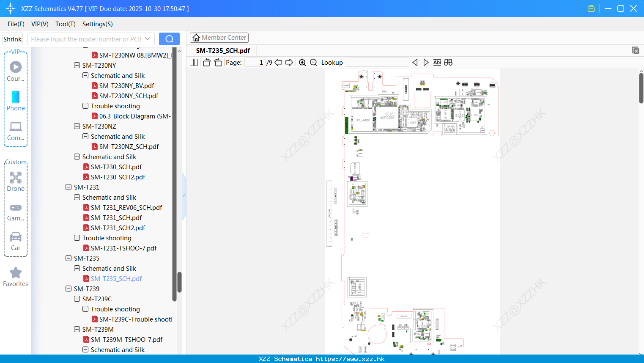The height and width of the screenshot is (363, 644).
Task: Click the www.xzz.hk link in status bar
Action: (x=350, y=359)
